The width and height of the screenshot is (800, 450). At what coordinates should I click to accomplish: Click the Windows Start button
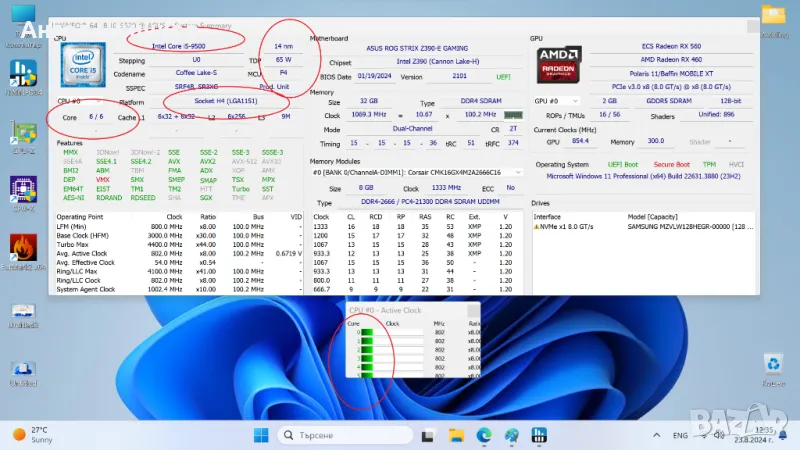point(260,435)
